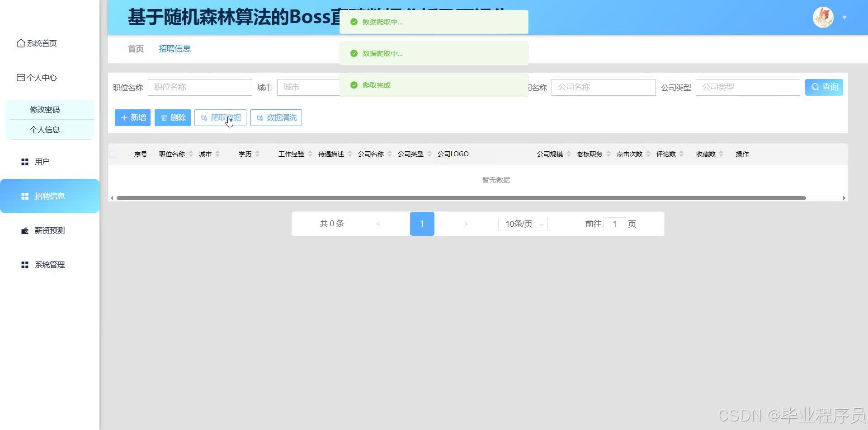Screen dimensions: 868x430
Task: Focus the 公司类型 search field
Action: (x=748, y=87)
